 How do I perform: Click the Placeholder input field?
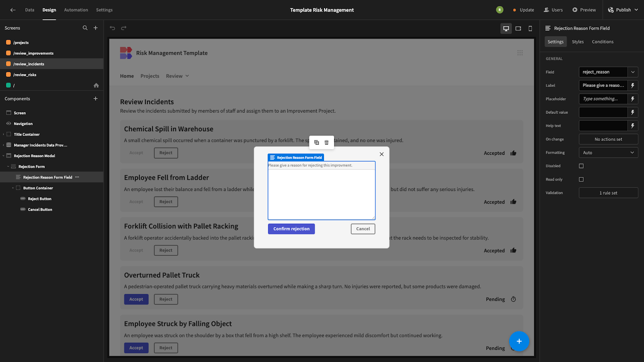(x=603, y=99)
